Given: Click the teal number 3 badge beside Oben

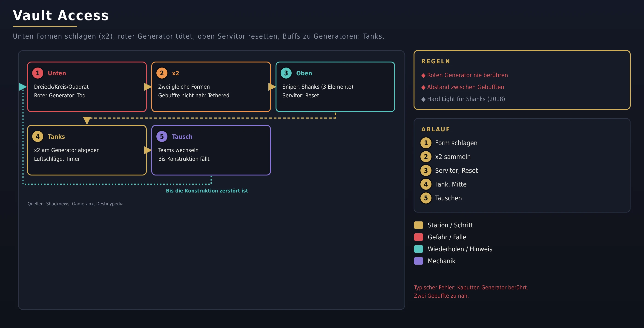Looking at the screenshot, I should click(286, 73).
